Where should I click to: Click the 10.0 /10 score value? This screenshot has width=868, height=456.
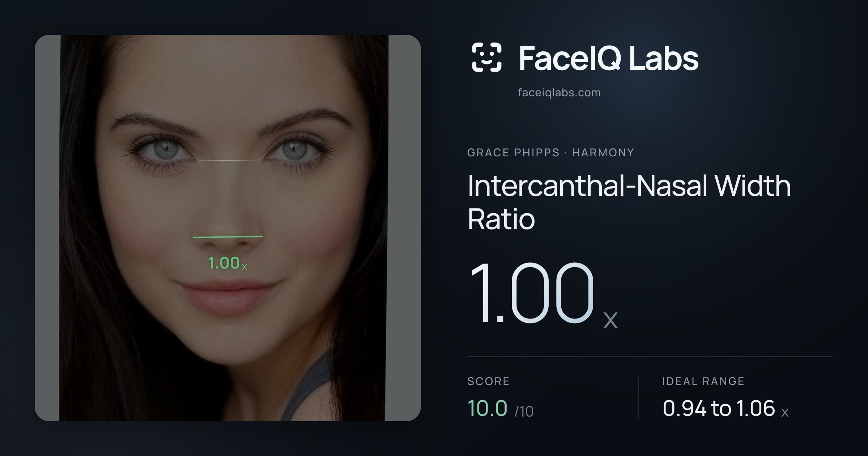point(500,408)
